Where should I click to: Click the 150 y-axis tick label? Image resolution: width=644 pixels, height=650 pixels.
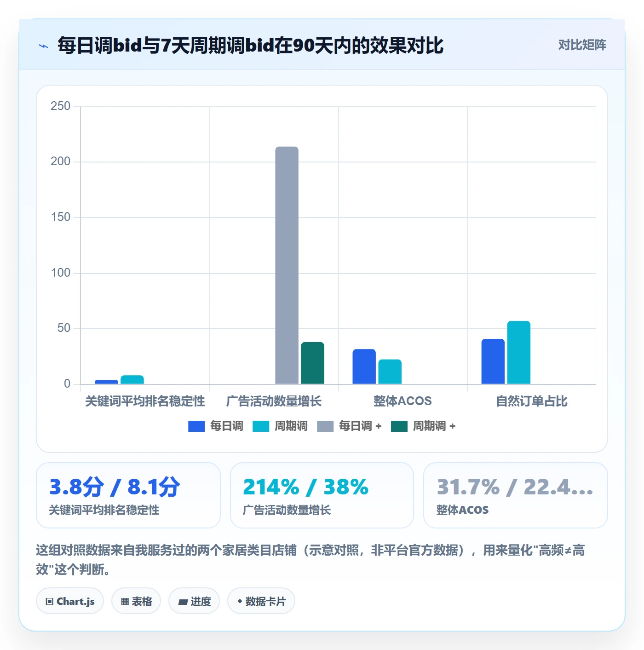click(60, 217)
